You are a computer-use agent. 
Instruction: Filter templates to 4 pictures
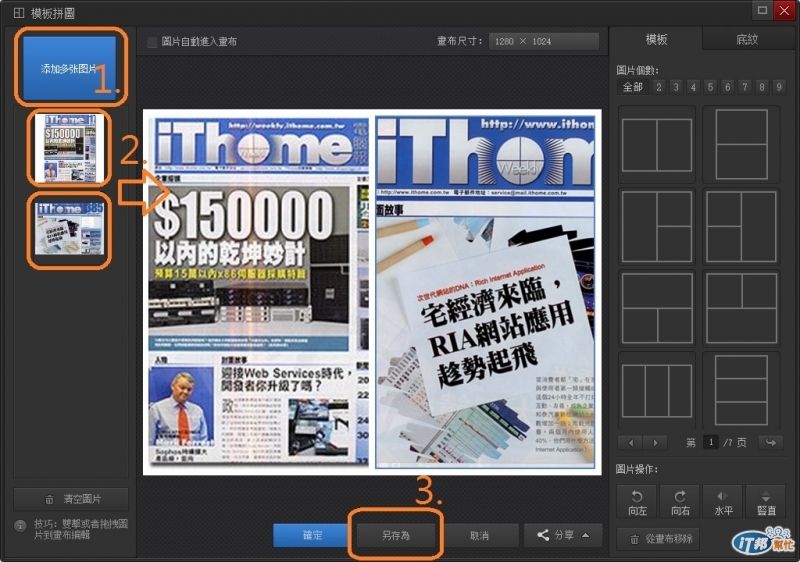pos(693,87)
